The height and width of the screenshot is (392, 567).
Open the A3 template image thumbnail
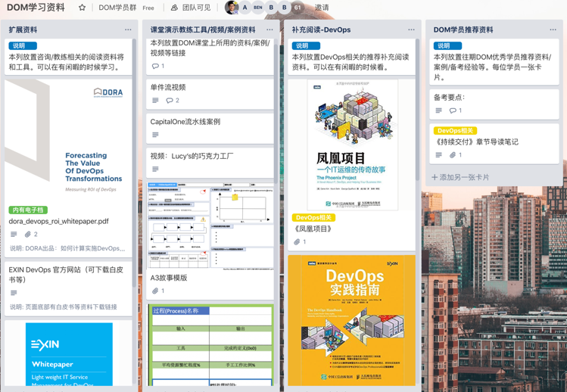(x=210, y=226)
